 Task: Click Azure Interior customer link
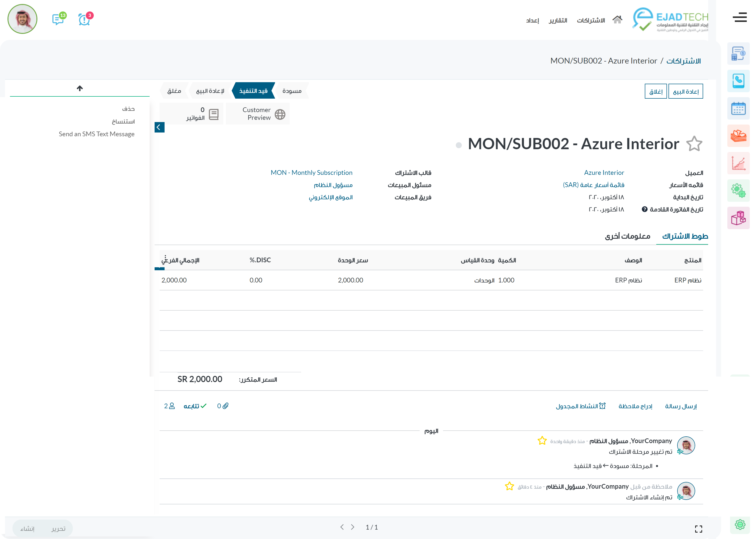click(x=604, y=172)
